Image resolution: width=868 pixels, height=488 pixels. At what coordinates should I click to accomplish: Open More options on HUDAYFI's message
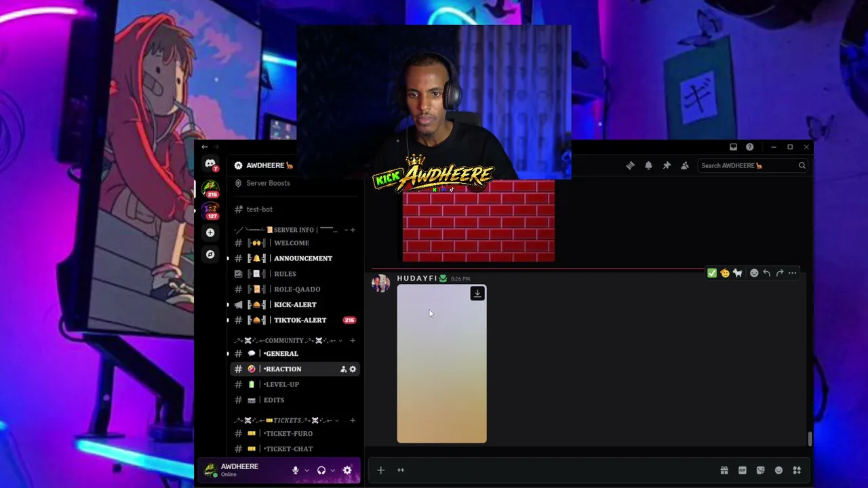(x=793, y=273)
